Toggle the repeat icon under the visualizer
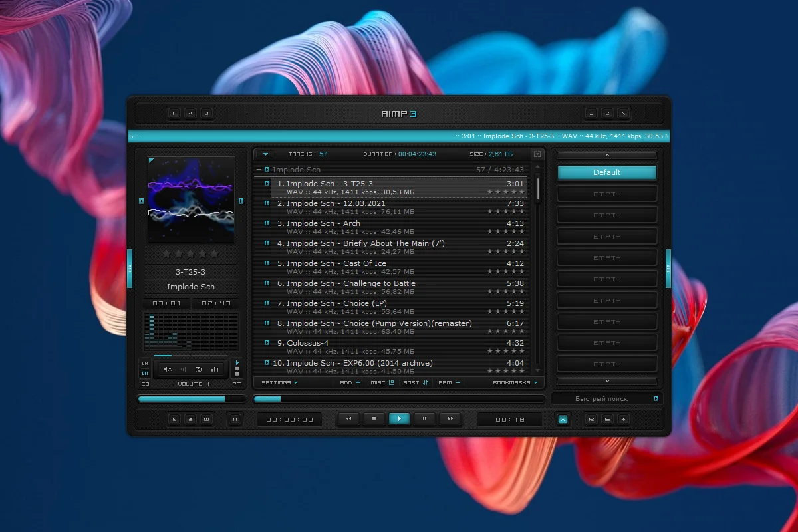This screenshot has width=798, height=532. pyautogui.click(x=198, y=369)
